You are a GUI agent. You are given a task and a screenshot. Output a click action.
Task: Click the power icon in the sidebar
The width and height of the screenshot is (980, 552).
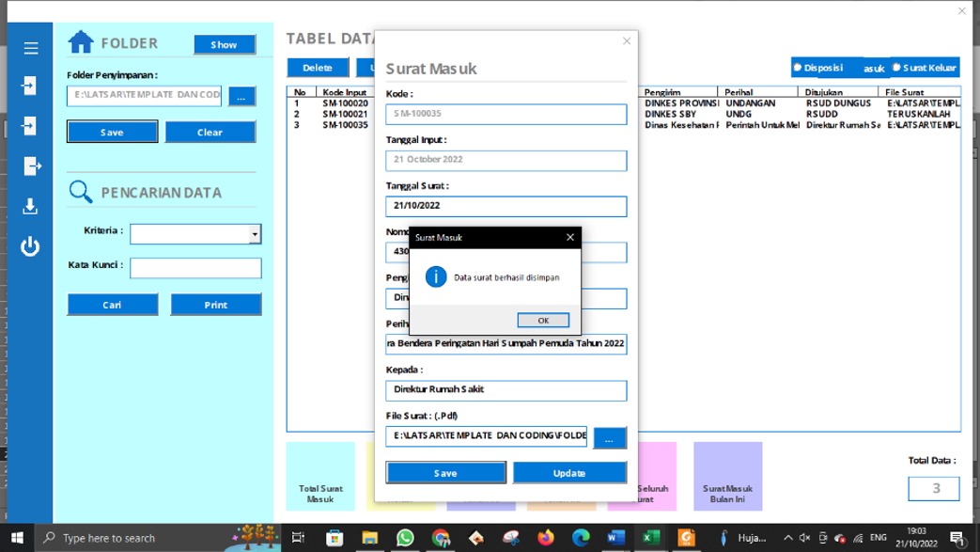(30, 246)
